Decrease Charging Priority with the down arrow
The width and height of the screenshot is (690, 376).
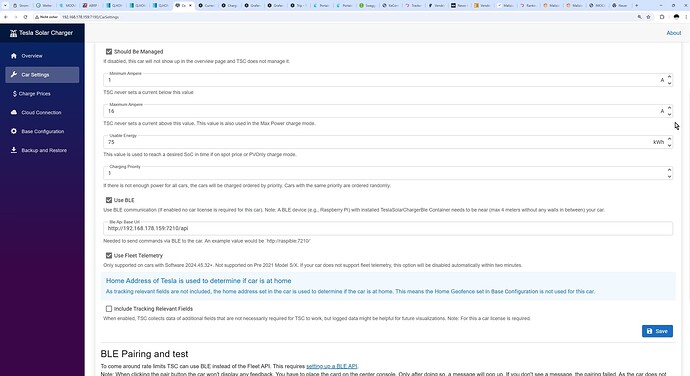[669, 176]
